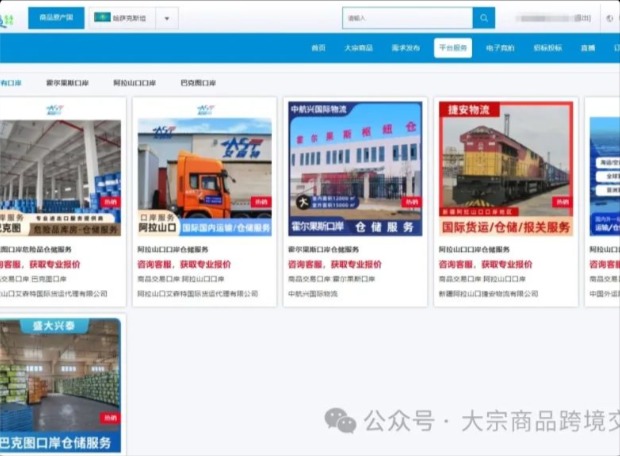Click company name 中航兴国际物流
620x456 pixels.
(313, 294)
